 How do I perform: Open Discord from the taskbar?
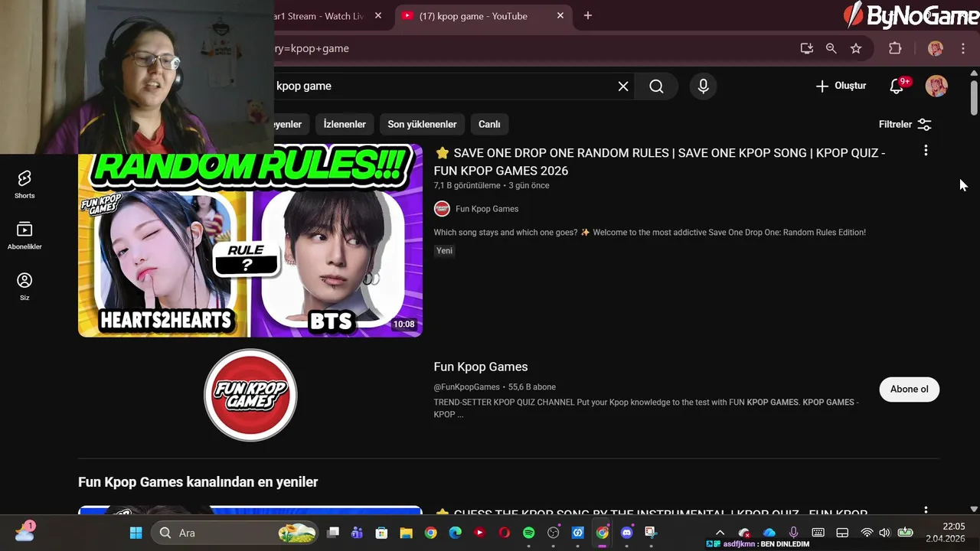click(627, 533)
